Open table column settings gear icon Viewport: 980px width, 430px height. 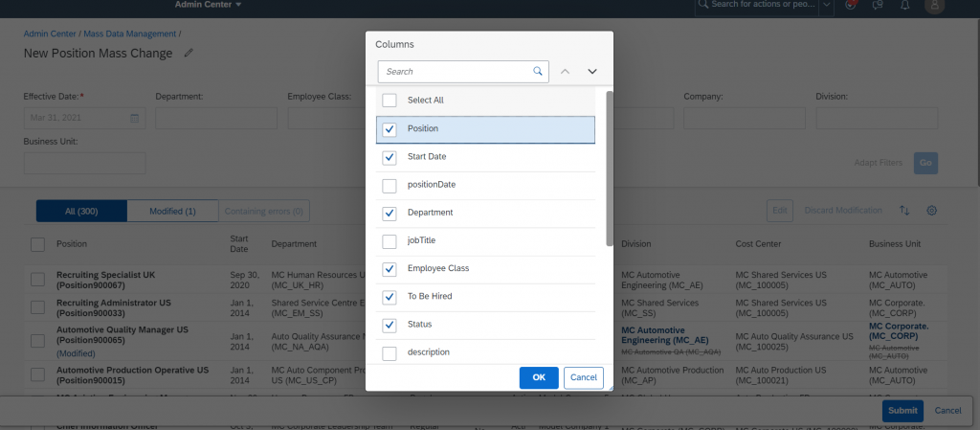click(x=931, y=211)
